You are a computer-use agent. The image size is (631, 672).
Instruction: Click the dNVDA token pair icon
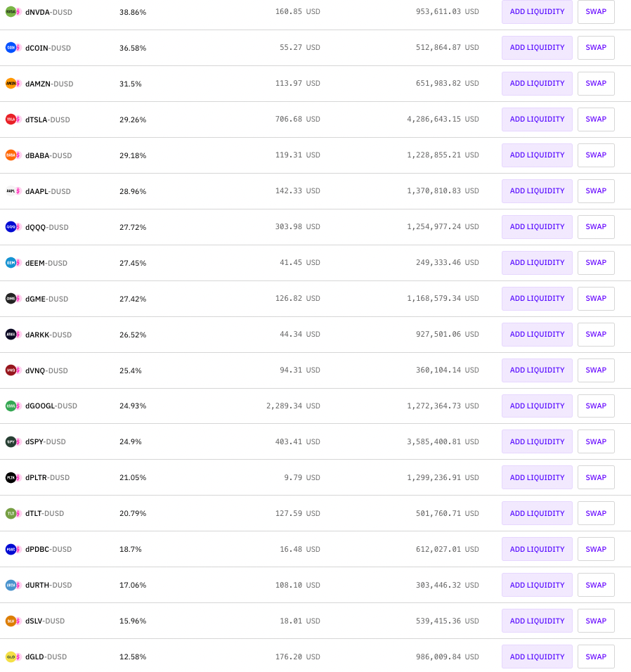click(x=13, y=12)
